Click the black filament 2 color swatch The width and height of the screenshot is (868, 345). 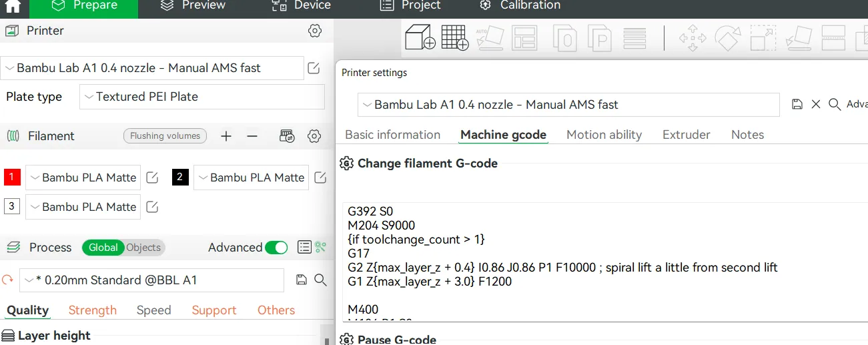pos(180,178)
